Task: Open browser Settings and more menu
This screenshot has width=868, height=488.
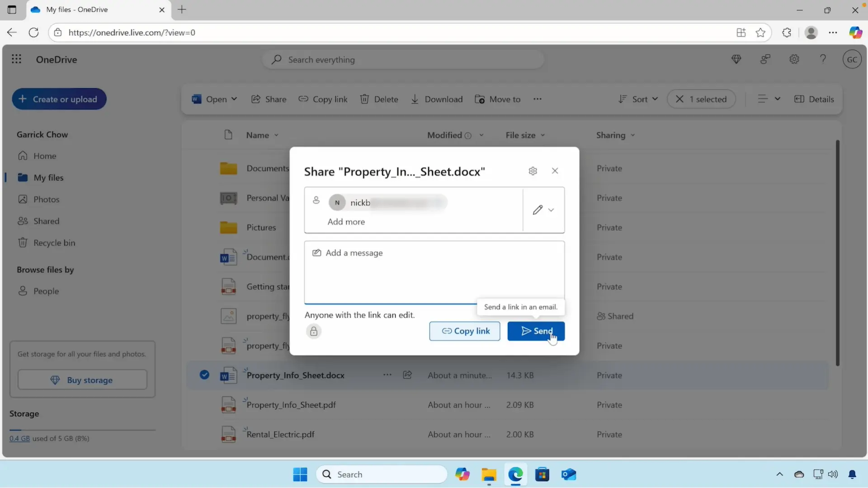Action: coord(833,33)
